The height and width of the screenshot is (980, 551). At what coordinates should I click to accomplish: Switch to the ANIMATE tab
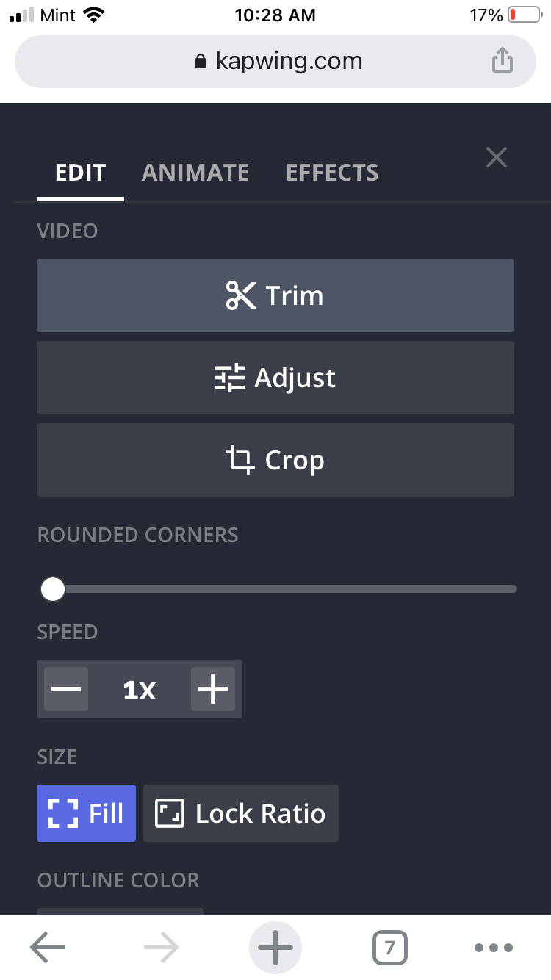pos(195,173)
